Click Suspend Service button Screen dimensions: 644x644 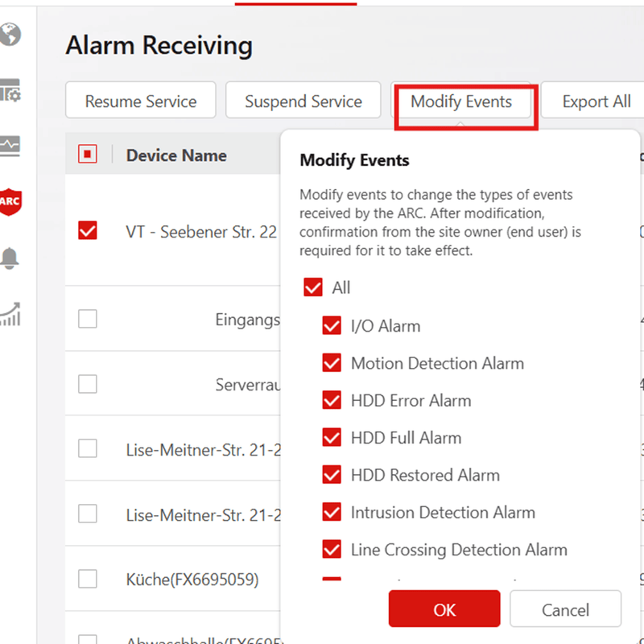303,101
